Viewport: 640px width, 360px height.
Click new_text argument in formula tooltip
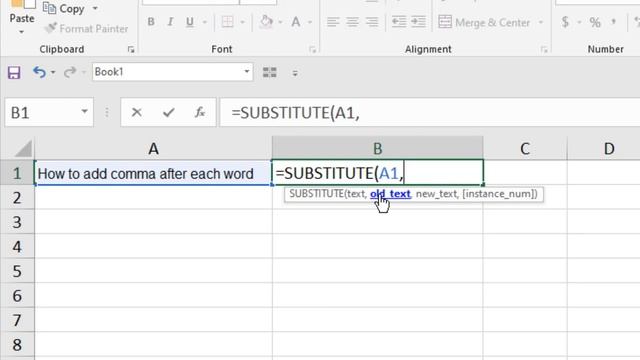coord(436,194)
